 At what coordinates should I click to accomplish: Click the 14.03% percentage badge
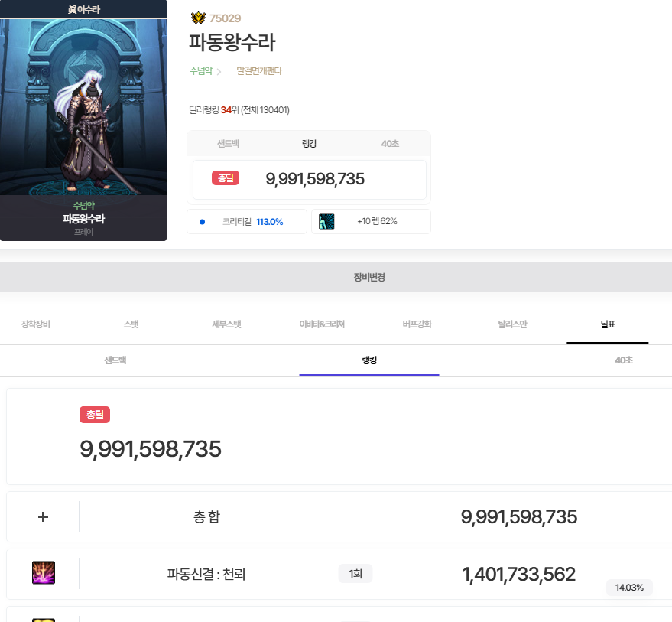[x=629, y=588]
